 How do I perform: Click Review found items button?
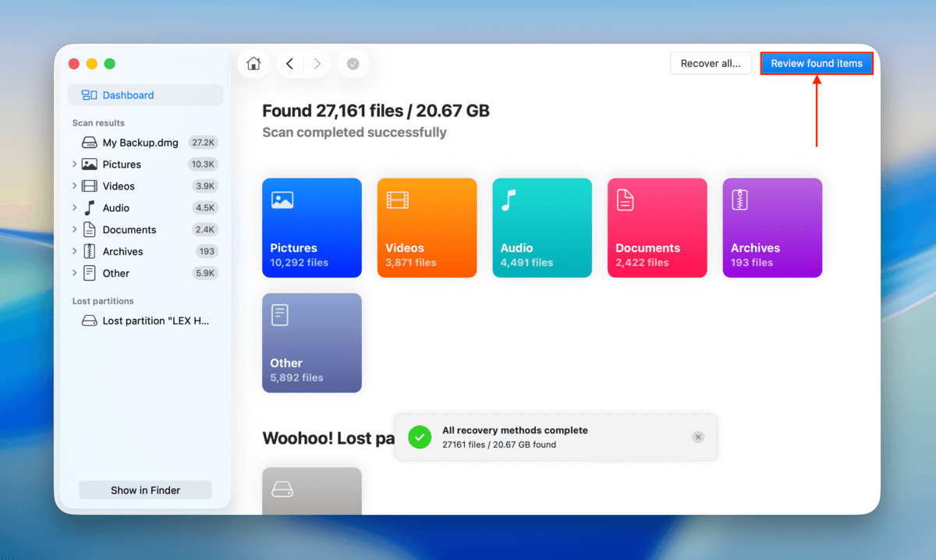[x=817, y=64]
